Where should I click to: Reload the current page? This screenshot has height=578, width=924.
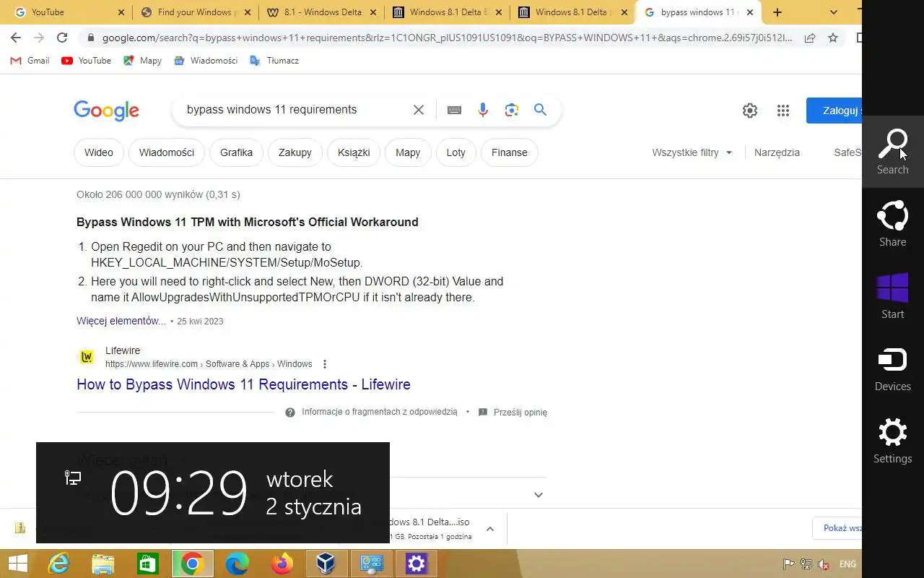(x=62, y=38)
